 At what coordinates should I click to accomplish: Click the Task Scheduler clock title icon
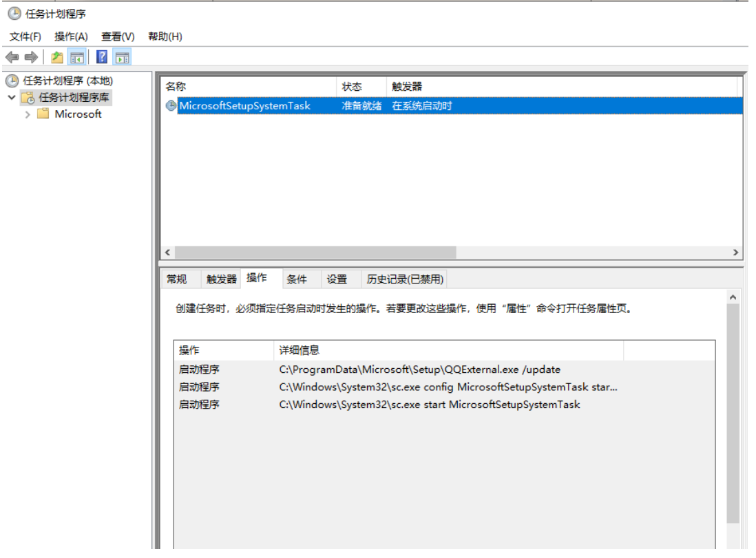tap(14, 14)
